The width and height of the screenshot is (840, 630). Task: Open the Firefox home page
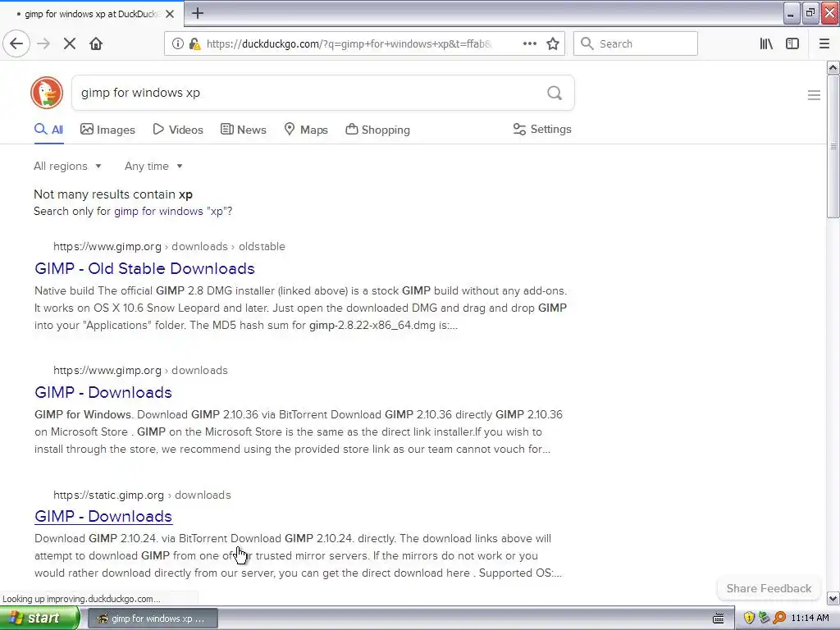[x=96, y=44]
